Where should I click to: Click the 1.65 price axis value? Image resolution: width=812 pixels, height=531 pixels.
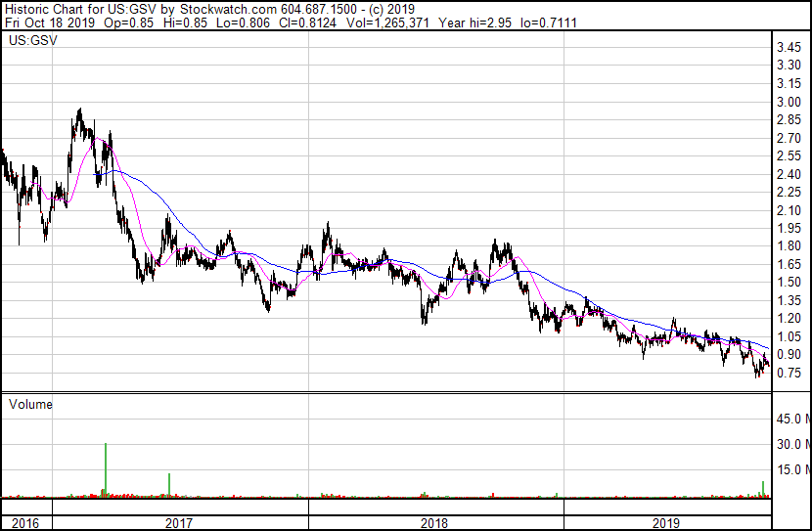789,264
